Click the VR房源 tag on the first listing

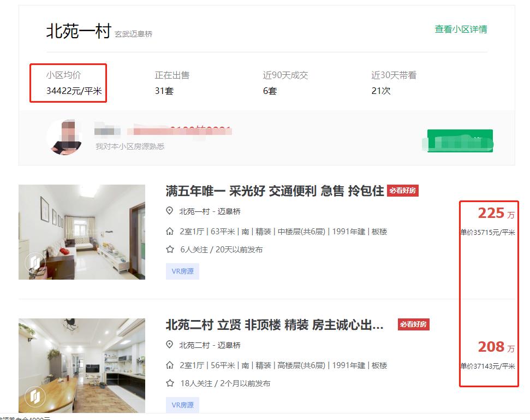(x=181, y=271)
